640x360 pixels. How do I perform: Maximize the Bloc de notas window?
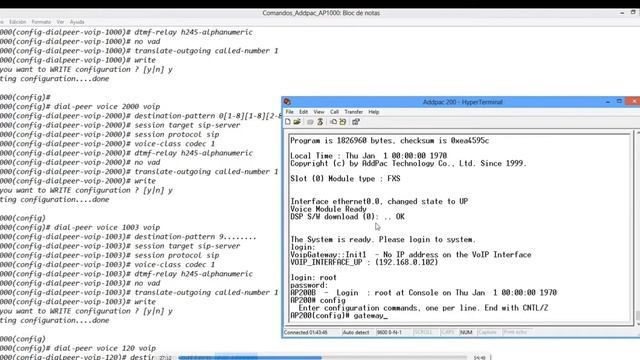(633, 13)
